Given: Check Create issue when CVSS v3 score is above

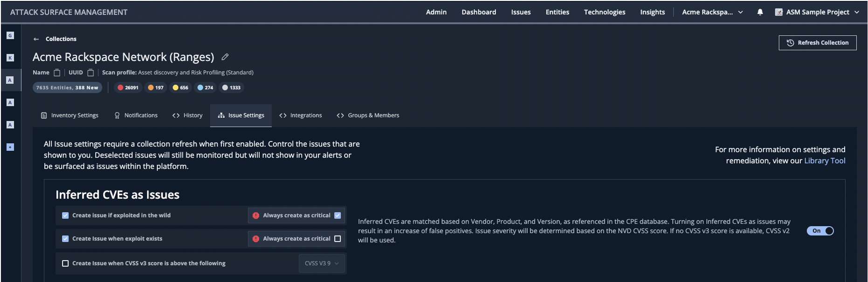Looking at the screenshot, I should click(65, 263).
